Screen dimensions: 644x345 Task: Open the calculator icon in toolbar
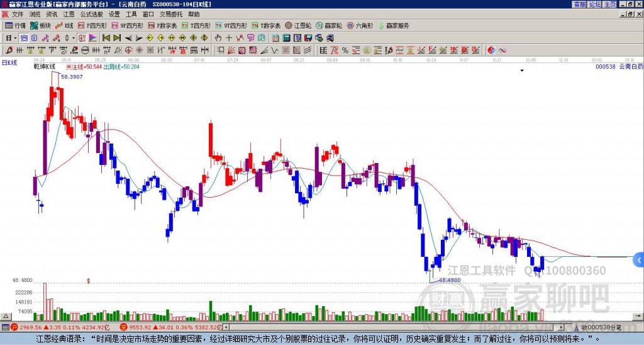[287, 38]
